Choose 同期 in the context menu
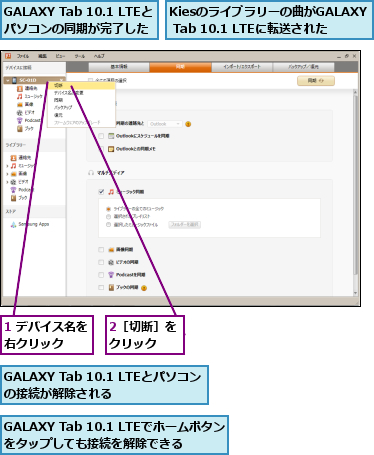The height and width of the screenshot is (455, 374). click(x=82, y=100)
